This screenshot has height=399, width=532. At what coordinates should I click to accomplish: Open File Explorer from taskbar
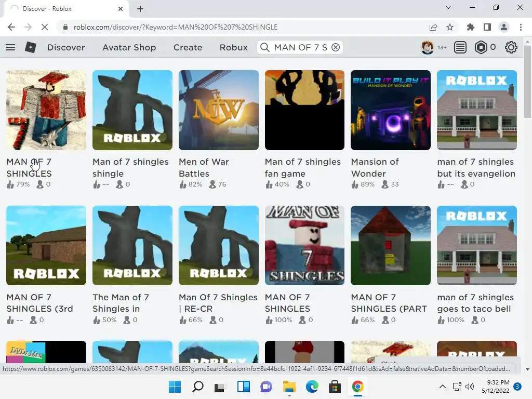[289, 387]
